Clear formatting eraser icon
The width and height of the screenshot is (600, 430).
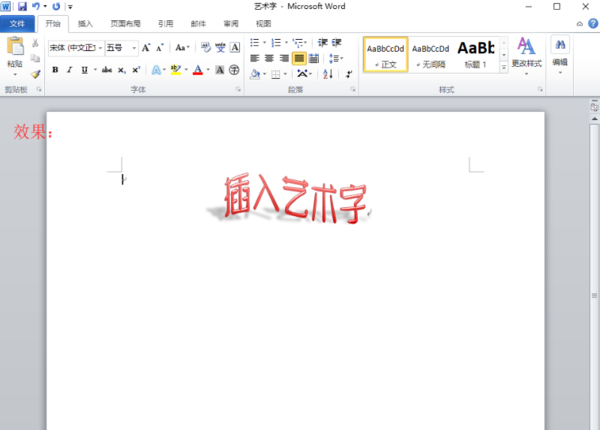(205, 47)
